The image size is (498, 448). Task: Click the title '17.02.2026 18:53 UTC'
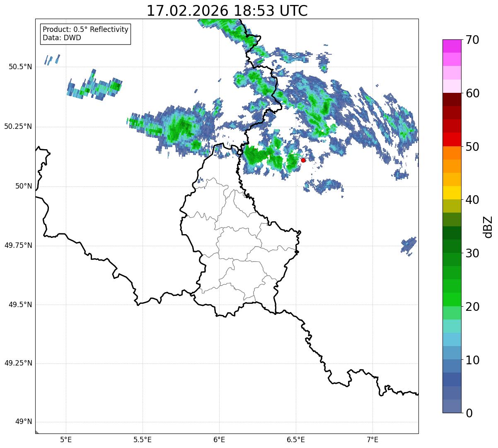[x=227, y=11]
